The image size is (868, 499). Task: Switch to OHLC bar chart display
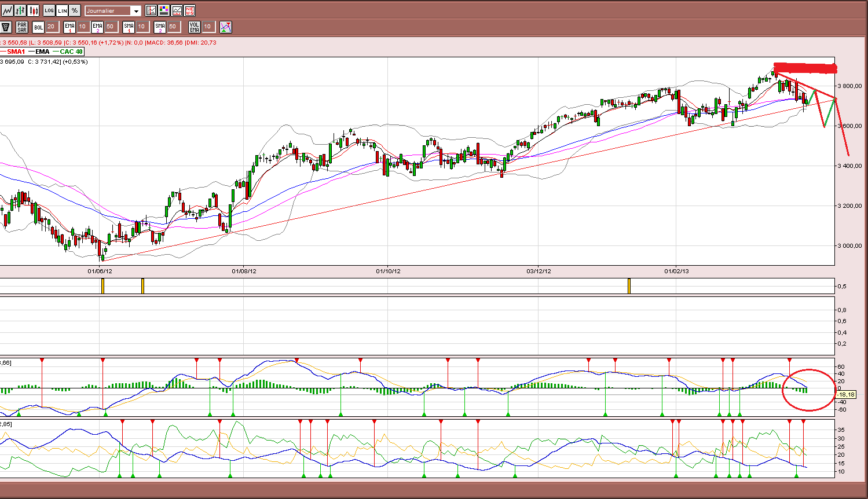pos(21,10)
